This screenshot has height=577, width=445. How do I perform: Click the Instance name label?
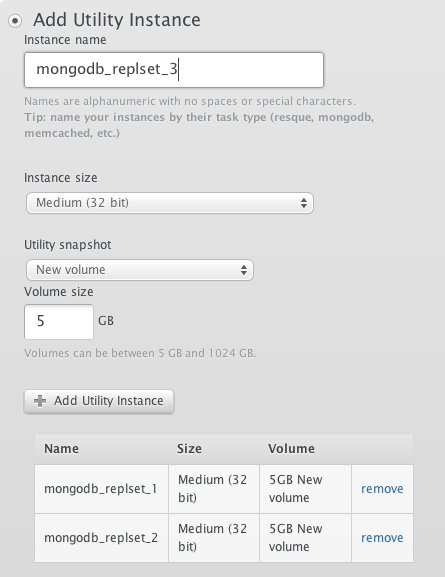[65, 40]
